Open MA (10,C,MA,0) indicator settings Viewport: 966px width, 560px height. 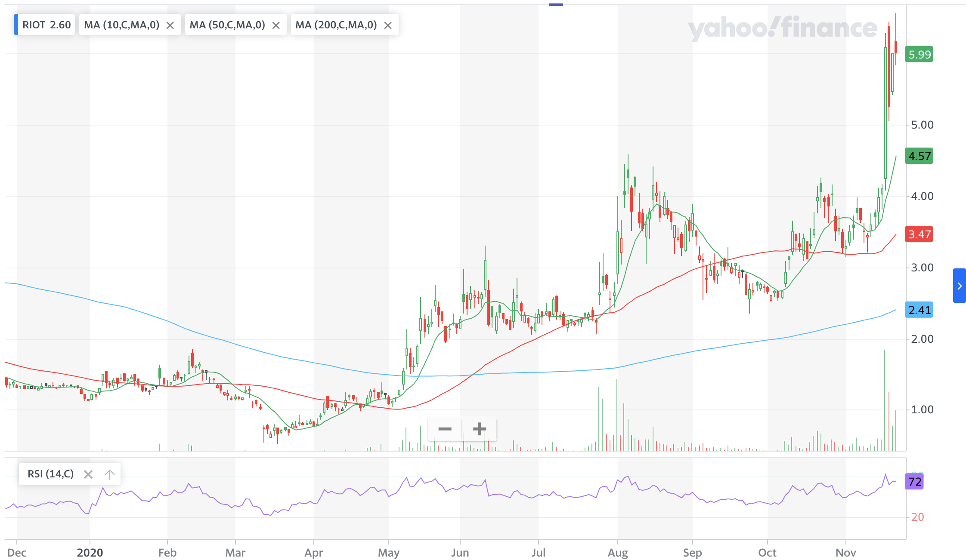(x=121, y=25)
